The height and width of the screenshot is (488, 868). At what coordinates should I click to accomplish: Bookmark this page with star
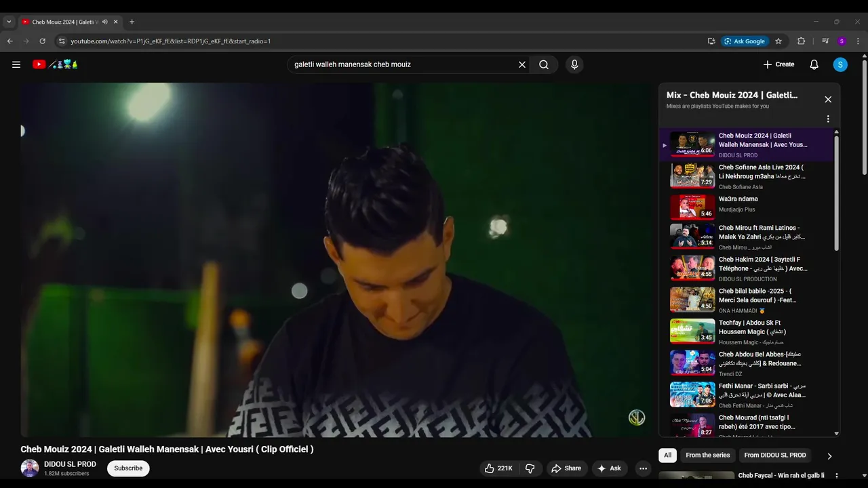click(x=778, y=41)
